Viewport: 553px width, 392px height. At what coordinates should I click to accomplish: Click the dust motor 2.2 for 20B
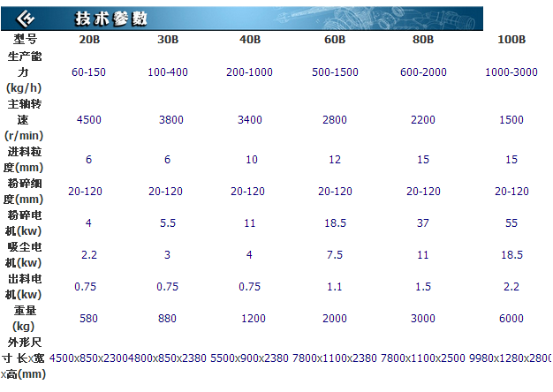(89, 255)
